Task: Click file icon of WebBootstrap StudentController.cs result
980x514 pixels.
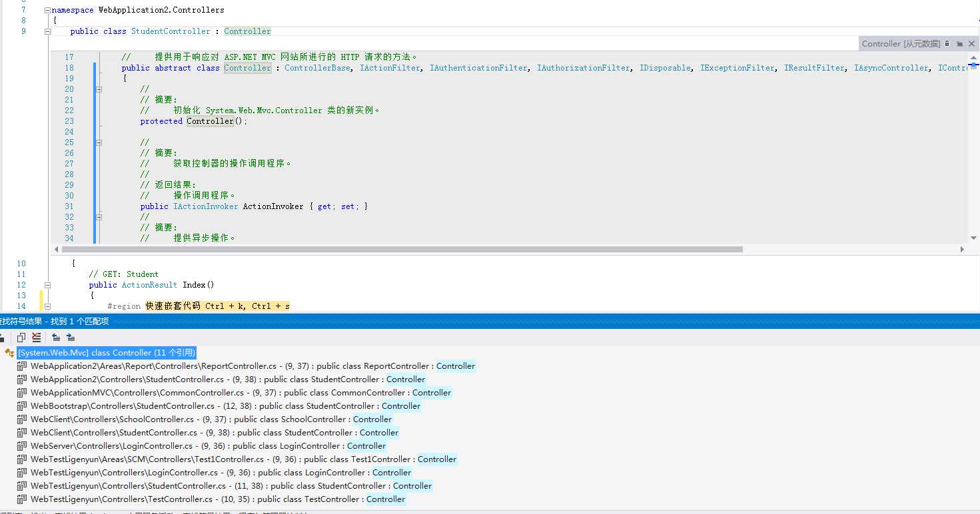Action: pyautogui.click(x=22, y=406)
